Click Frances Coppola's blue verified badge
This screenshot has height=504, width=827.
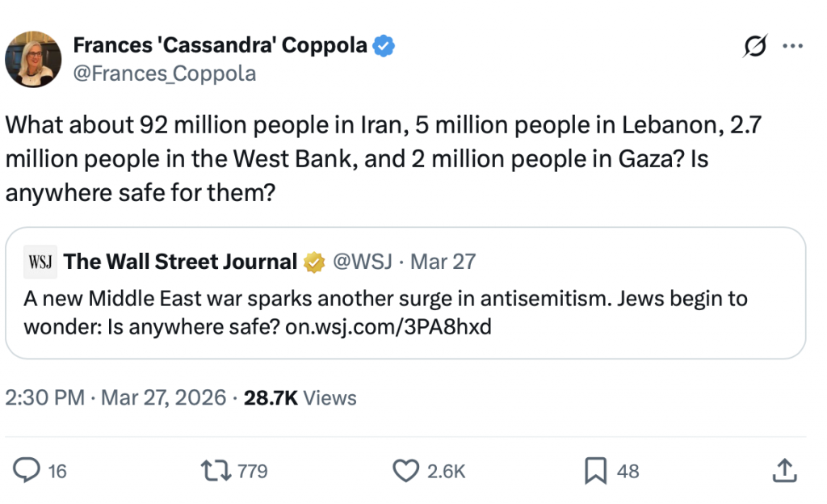[384, 46]
